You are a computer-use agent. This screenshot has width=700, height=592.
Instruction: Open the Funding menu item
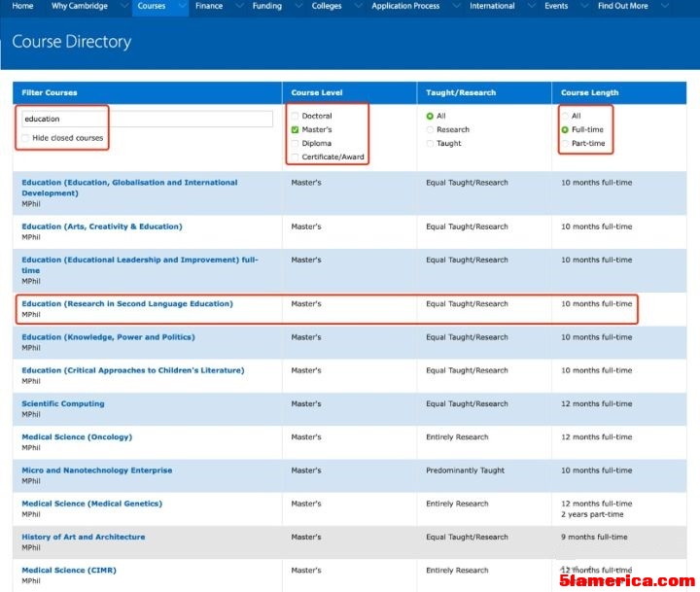267,6
